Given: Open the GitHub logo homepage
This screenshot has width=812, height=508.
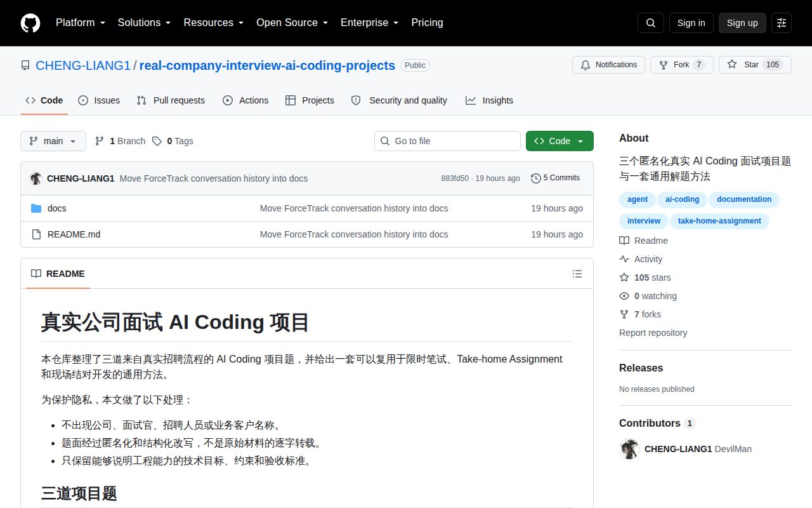Looking at the screenshot, I should (30, 23).
